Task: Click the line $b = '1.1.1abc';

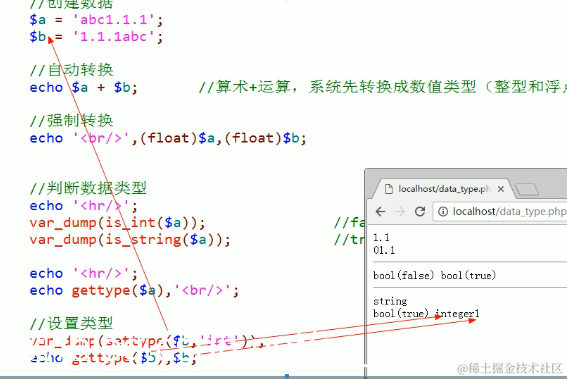Action: 96,37
